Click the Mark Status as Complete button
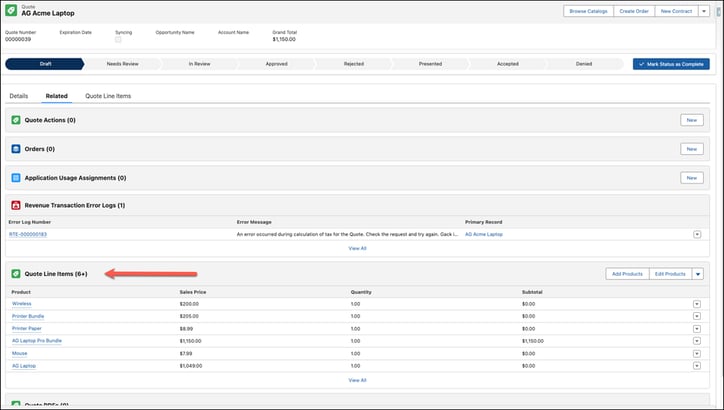The width and height of the screenshot is (724, 410). [x=671, y=64]
